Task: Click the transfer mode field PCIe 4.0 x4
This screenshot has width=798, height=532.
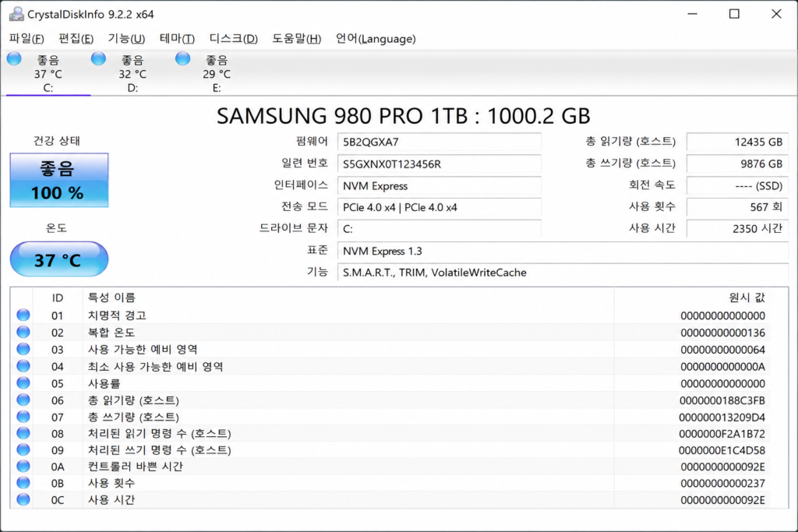Action: (x=440, y=207)
